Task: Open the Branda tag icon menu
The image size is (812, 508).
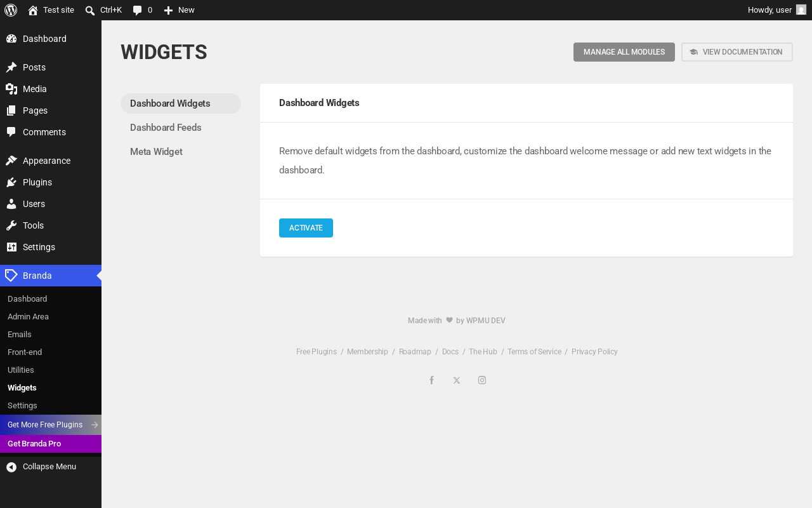Action: coord(11,276)
